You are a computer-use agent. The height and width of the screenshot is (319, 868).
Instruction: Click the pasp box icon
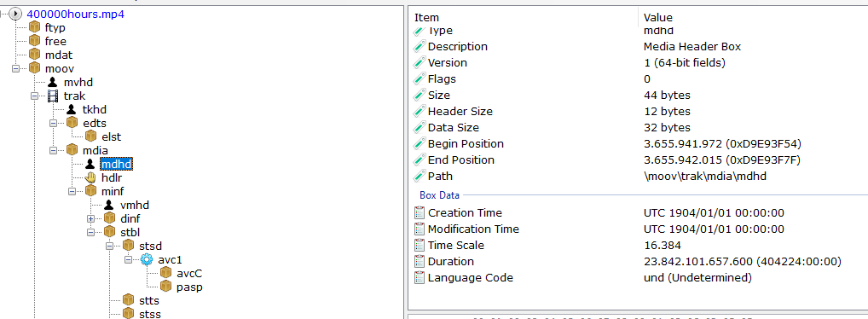(165, 287)
